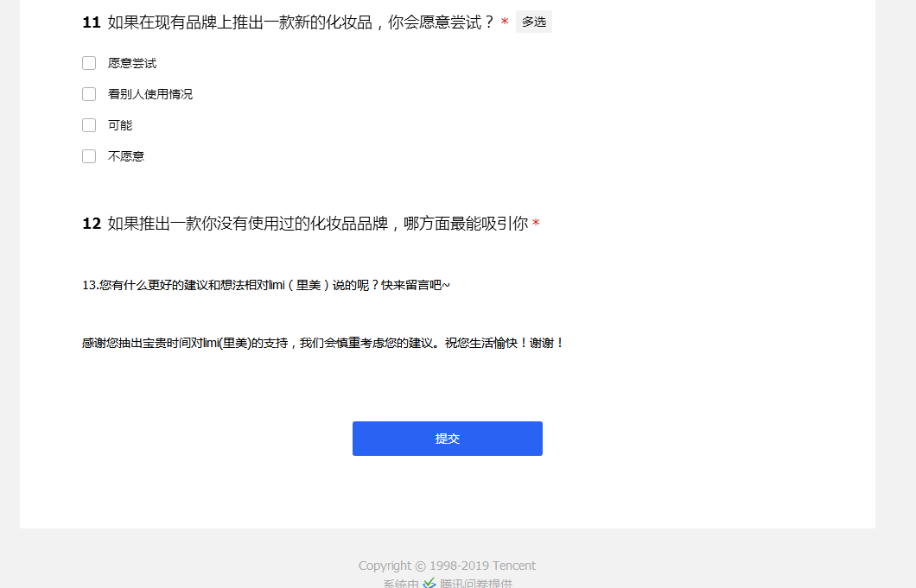The image size is (916, 588).
Task: Click the 不愿意 option label text
Action: (x=126, y=157)
